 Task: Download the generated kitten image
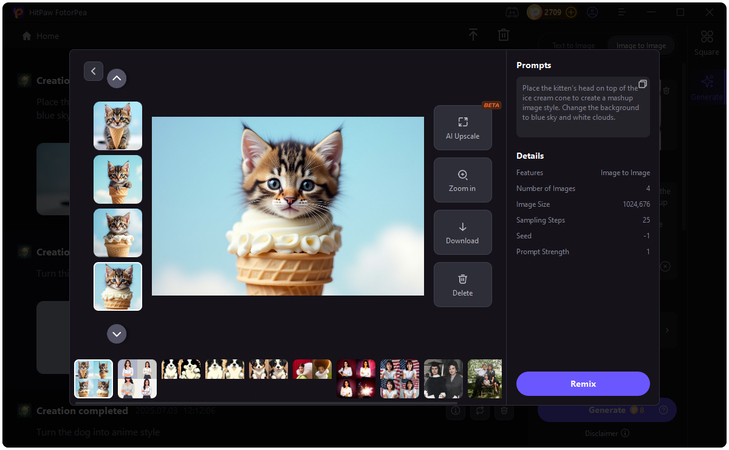(x=463, y=232)
